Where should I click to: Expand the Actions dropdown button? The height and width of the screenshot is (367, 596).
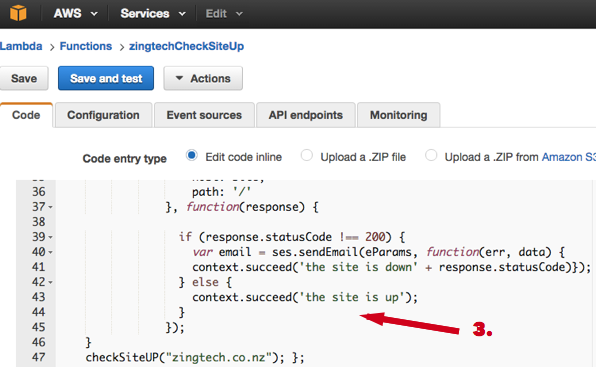tap(203, 78)
